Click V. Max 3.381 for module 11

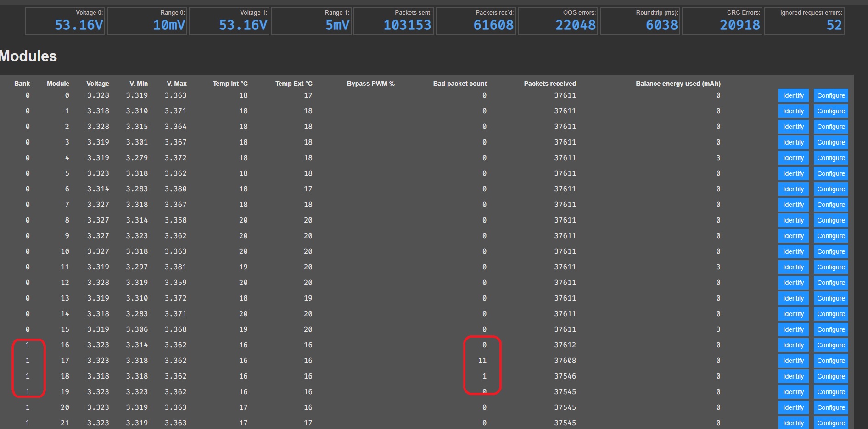tap(176, 267)
